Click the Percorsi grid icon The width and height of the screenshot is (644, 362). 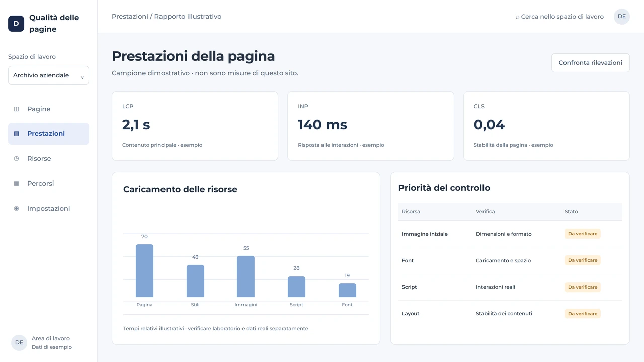pos(16,184)
